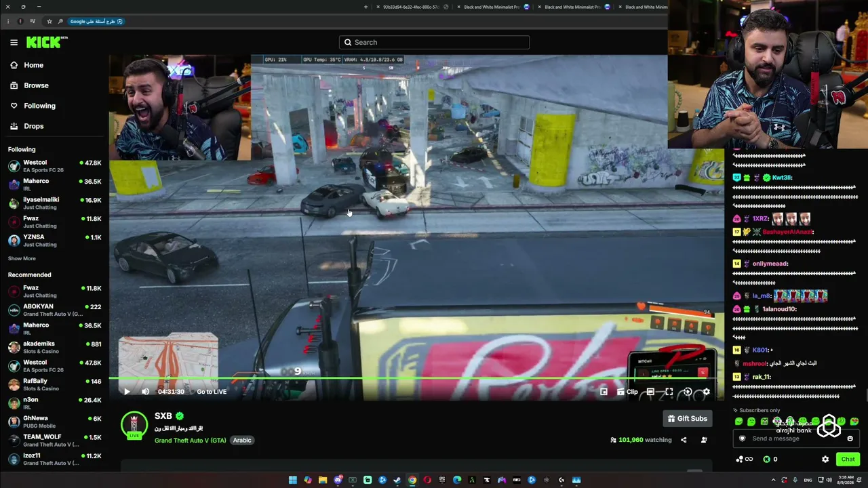868x488 pixels.
Task: Open TEAM_WOLF's recommended channel
Action: click(54, 441)
